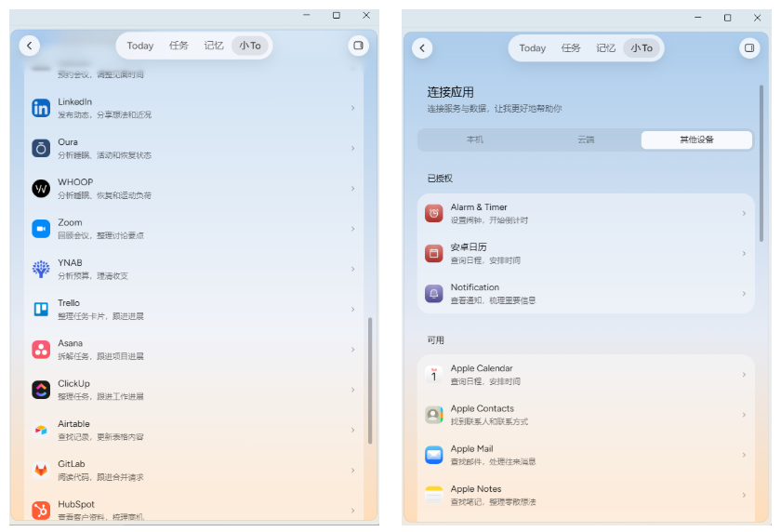Screen dimensions: 781x532
Task: Open the Zoom camera icon
Action: (41, 229)
